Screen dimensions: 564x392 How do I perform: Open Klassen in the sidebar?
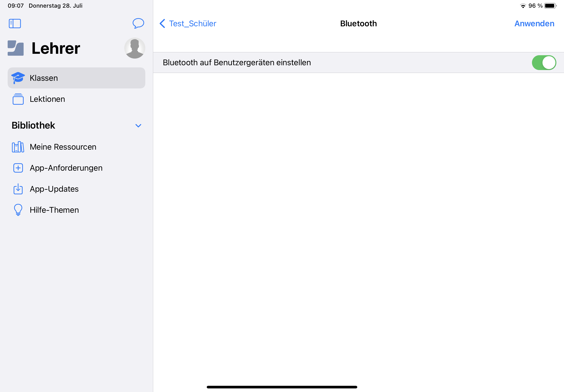[x=76, y=78]
